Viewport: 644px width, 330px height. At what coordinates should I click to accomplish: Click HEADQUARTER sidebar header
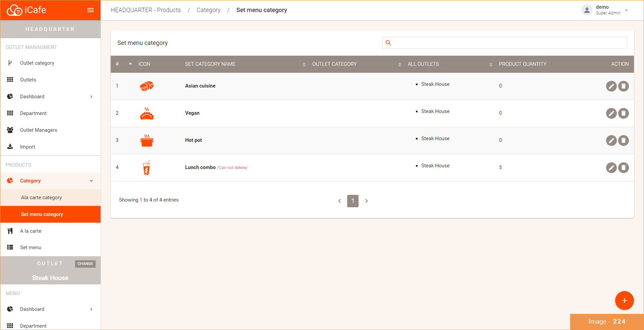[x=50, y=29]
